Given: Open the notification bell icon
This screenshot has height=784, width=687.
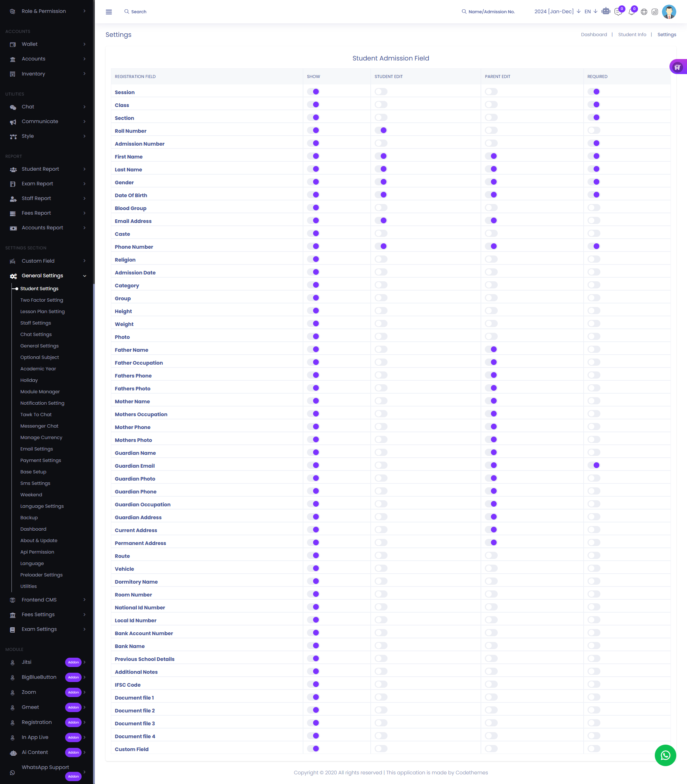Looking at the screenshot, I should (631, 12).
